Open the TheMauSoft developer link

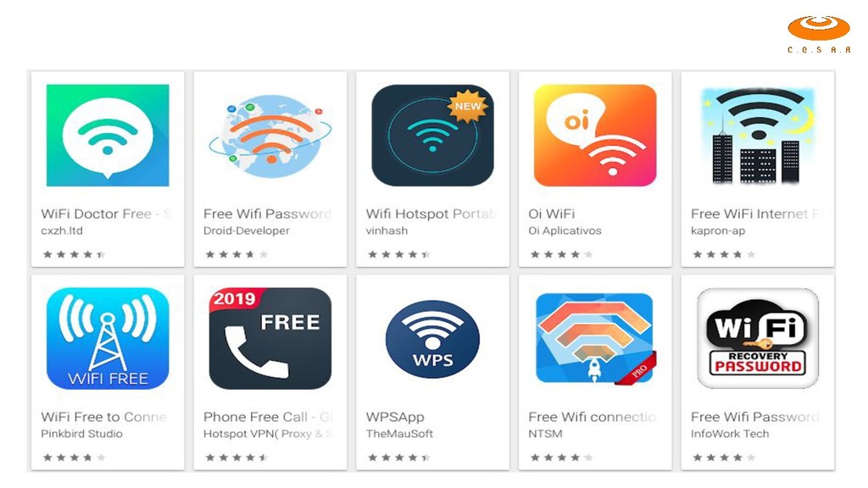click(x=400, y=434)
